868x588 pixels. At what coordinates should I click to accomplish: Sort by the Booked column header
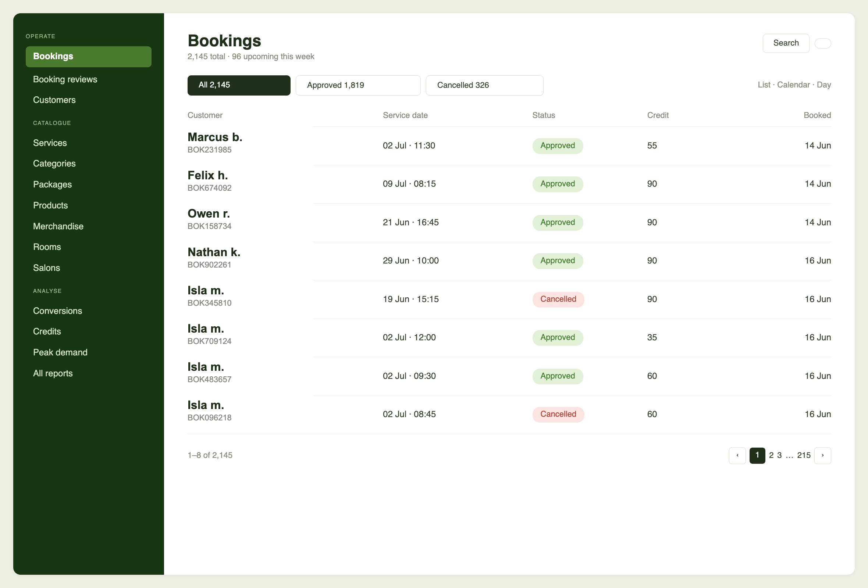(x=817, y=115)
